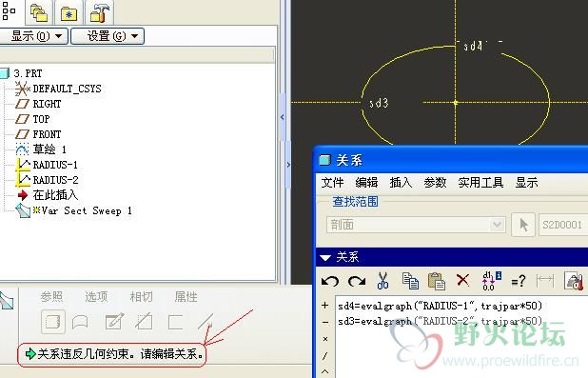
Task: Click the selection arrow button beside 剖面
Action: [523, 225]
